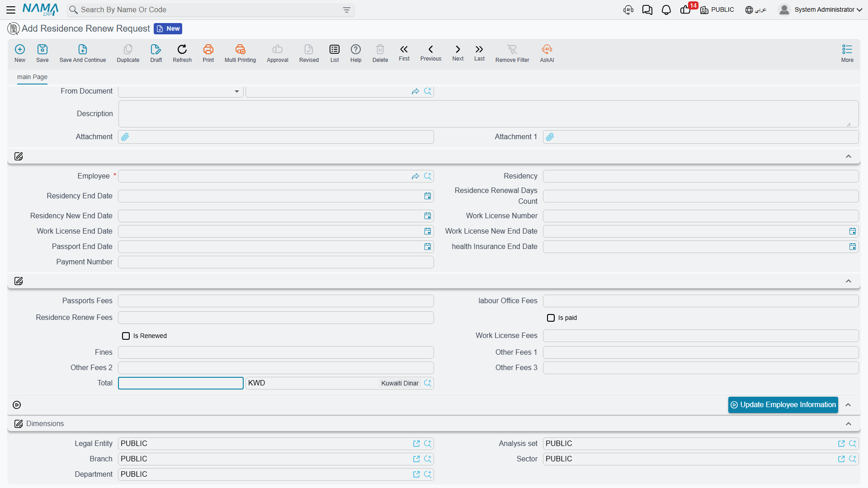868x488 pixels.
Task: Switch language to Arabic
Action: (756, 10)
